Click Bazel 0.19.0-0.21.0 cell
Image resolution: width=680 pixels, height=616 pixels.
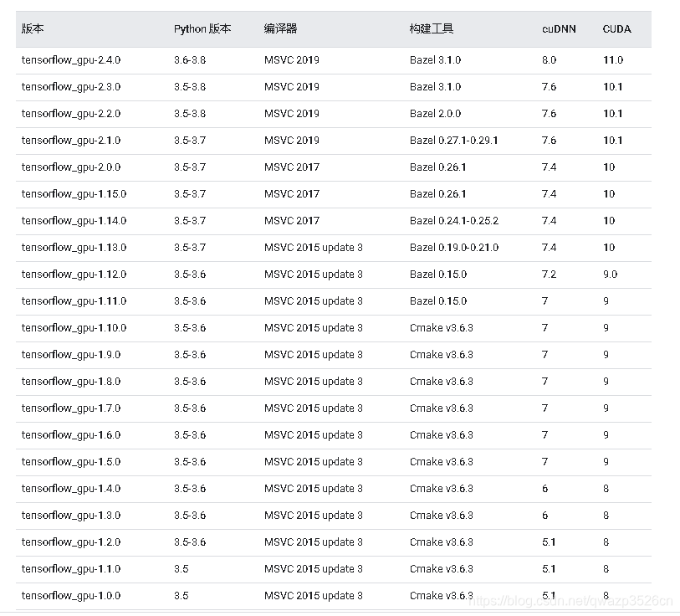[454, 248]
